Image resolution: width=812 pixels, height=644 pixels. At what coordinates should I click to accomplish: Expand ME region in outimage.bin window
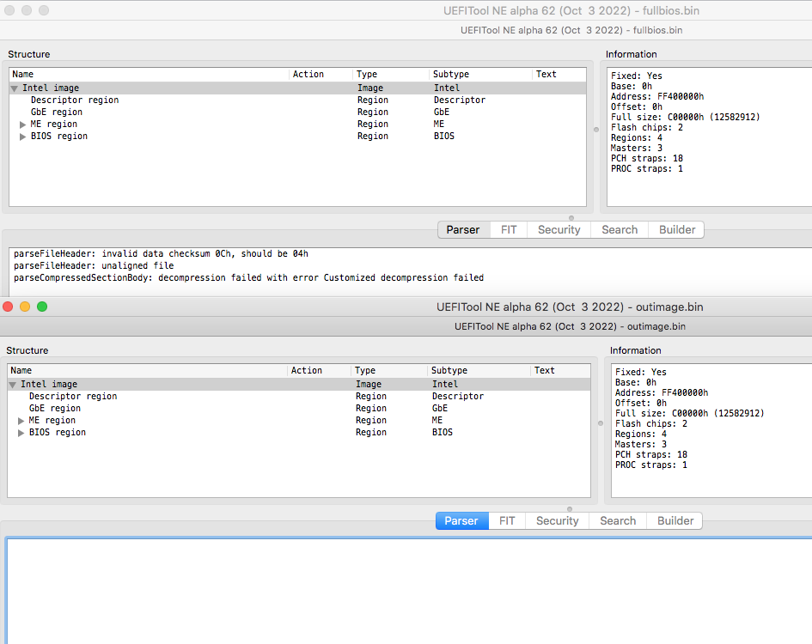coord(21,421)
